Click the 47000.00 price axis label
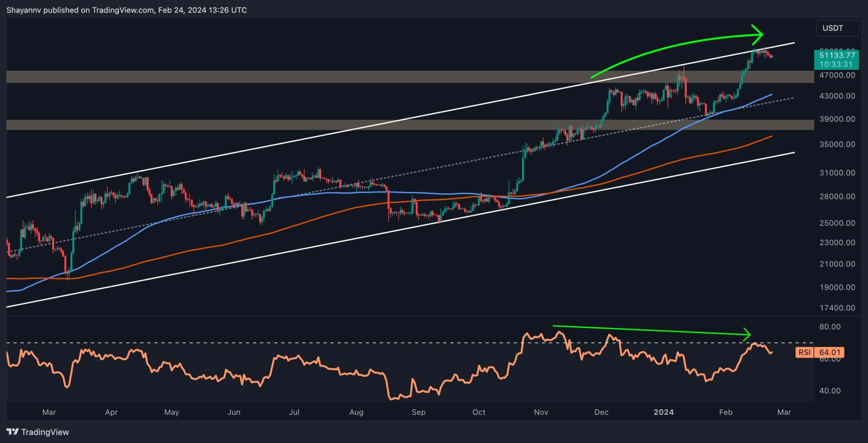Image resolution: width=868 pixels, height=443 pixels. pos(837,75)
